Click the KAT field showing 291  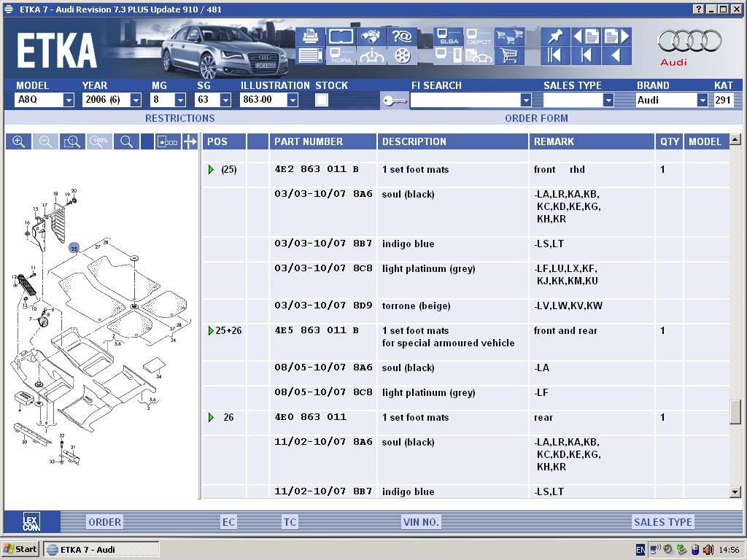coord(723,100)
